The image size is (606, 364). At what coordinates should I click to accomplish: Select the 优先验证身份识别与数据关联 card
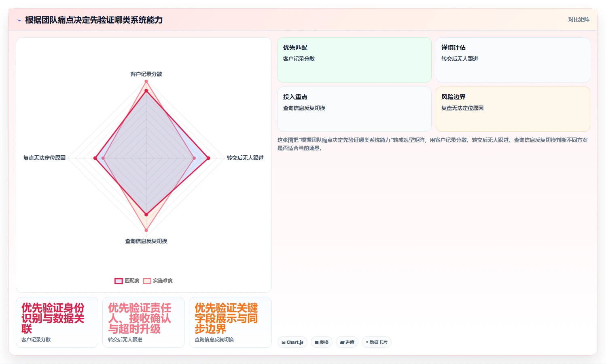click(57, 322)
